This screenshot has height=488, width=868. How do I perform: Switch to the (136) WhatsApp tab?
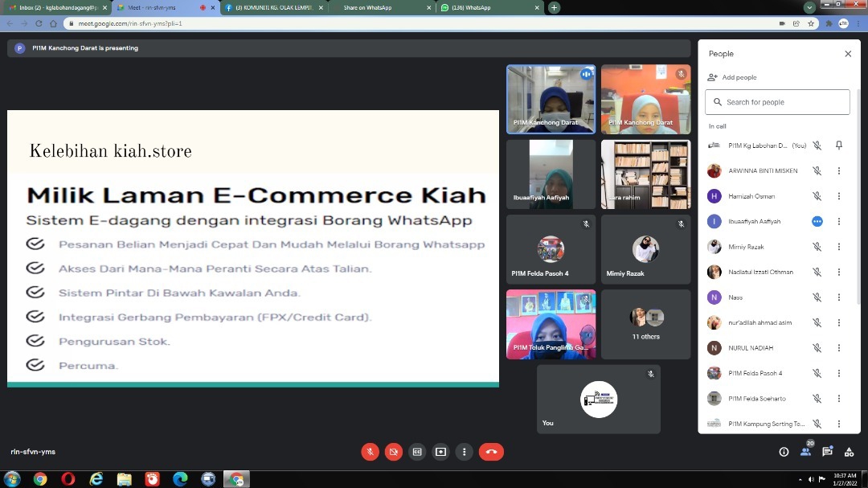coord(490,8)
